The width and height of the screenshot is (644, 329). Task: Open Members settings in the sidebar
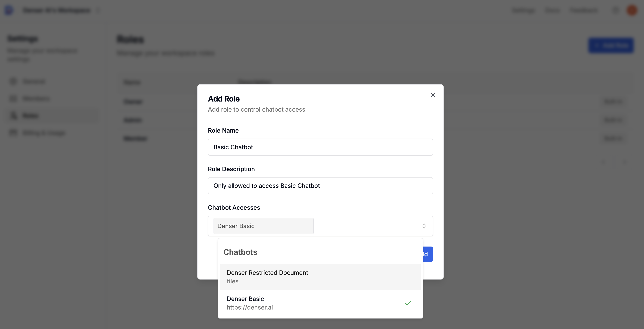[36, 99]
